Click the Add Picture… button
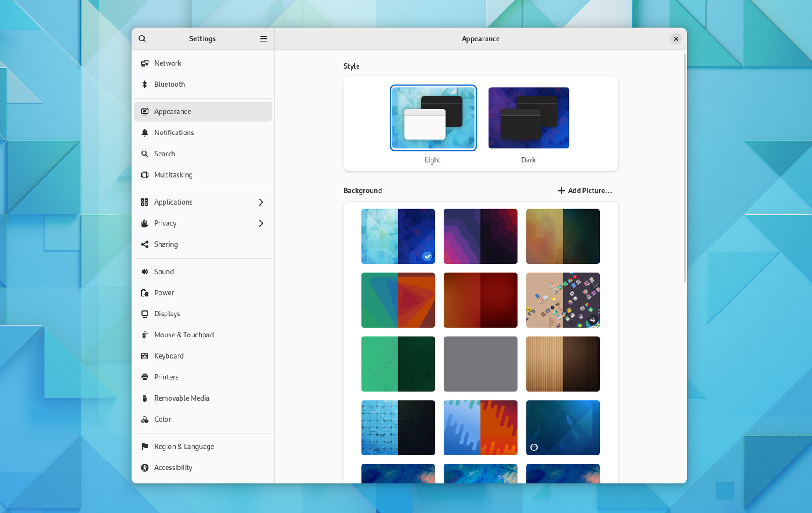 [x=584, y=191]
